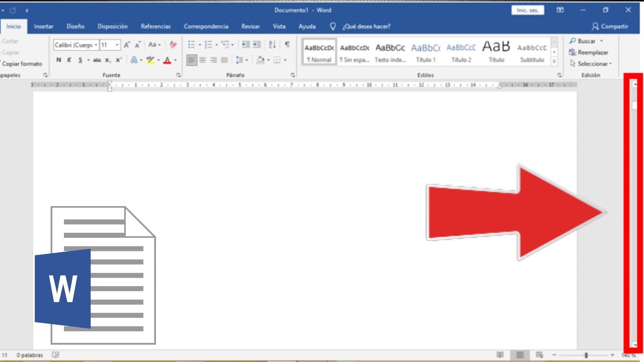This screenshot has height=362, width=644.
Task: Open the Referencias tab
Action: (156, 26)
